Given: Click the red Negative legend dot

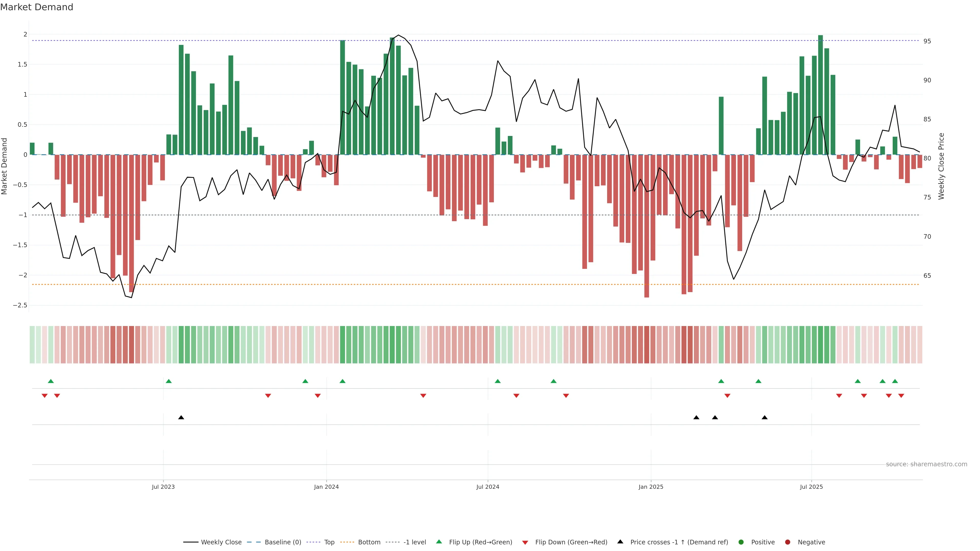Looking at the screenshot, I should pos(788,542).
